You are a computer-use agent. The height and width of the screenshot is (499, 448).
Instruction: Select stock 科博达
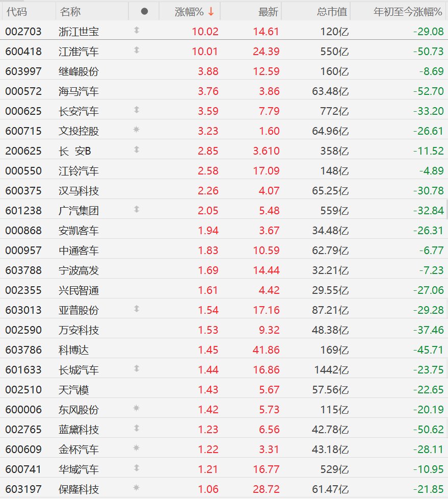click(74, 350)
